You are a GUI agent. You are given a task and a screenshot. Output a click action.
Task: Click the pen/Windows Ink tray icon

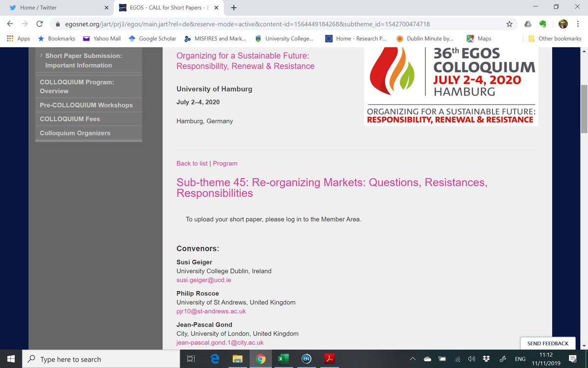tap(503, 359)
